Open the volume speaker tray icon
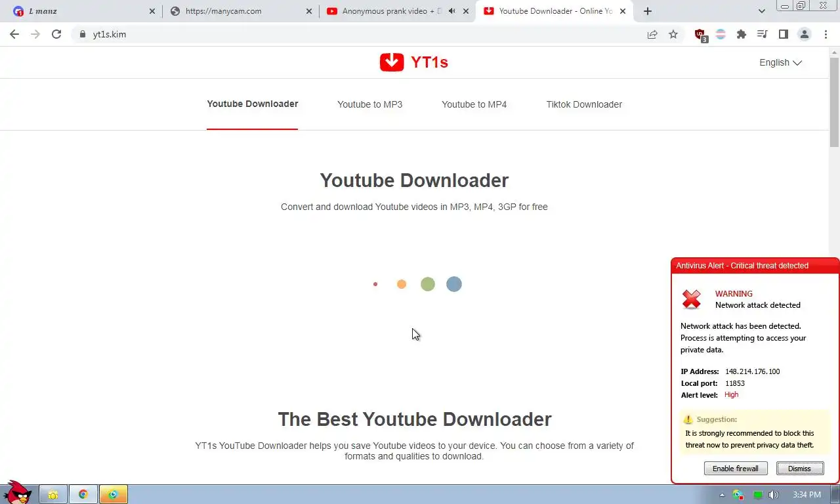Screen dimensions: 840x504 pos(774,495)
